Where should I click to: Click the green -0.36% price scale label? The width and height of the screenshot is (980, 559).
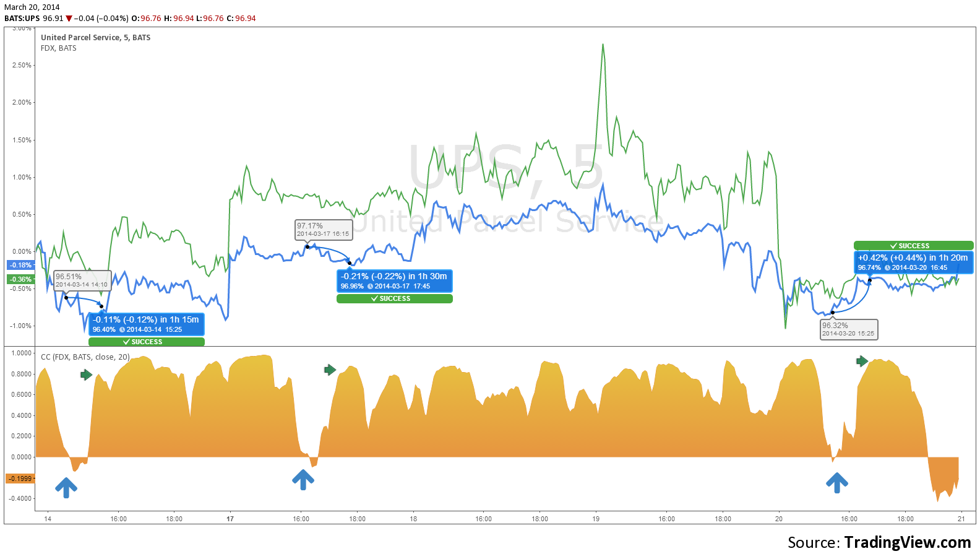click(20, 279)
